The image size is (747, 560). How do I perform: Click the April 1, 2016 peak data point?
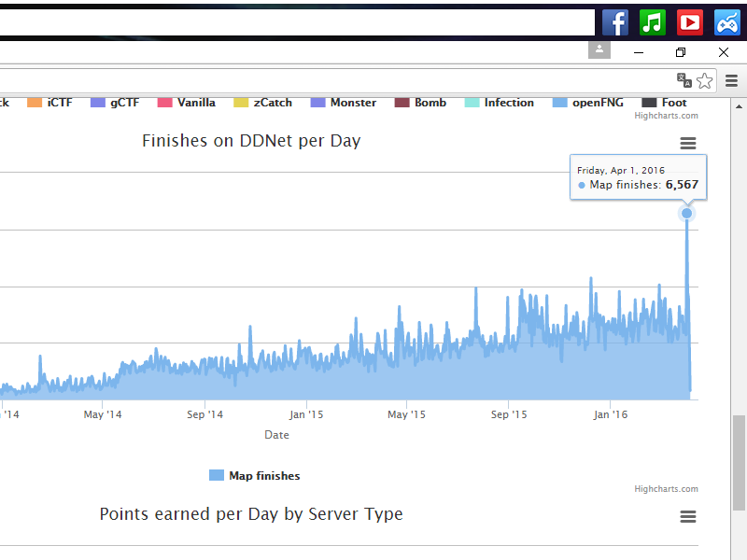(x=687, y=213)
